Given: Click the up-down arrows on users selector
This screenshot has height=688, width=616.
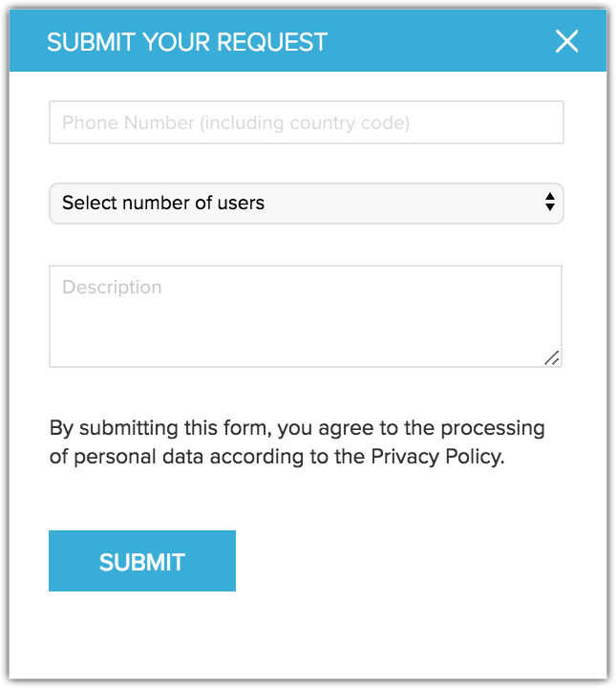Looking at the screenshot, I should tap(549, 203).
